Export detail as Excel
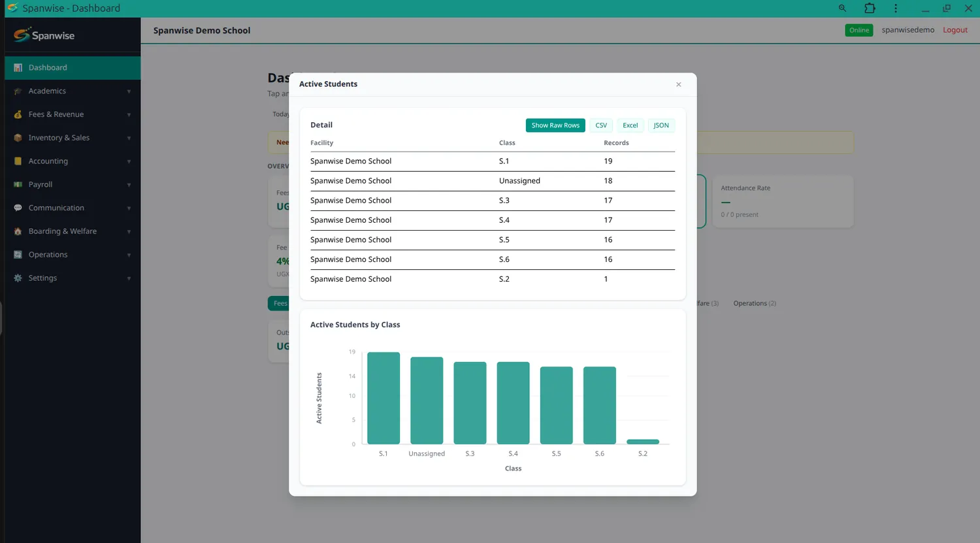The image size is (980, 543). (630, 125)
